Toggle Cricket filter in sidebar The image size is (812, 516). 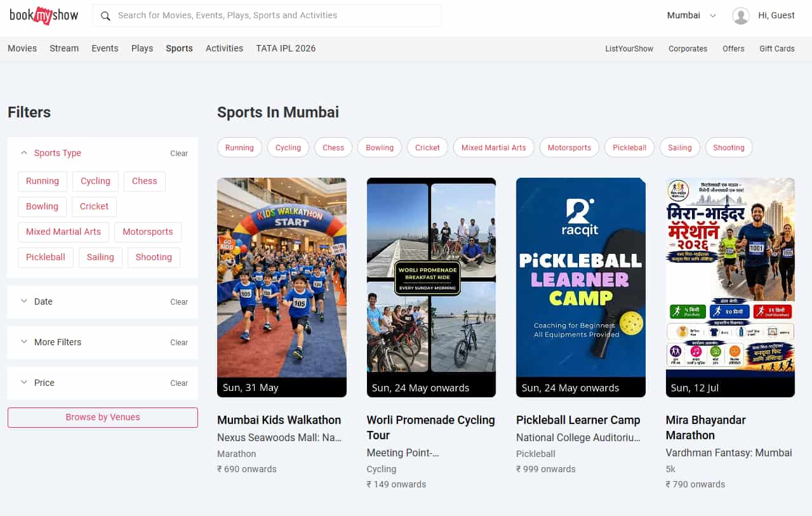click(x=94, y=206)
